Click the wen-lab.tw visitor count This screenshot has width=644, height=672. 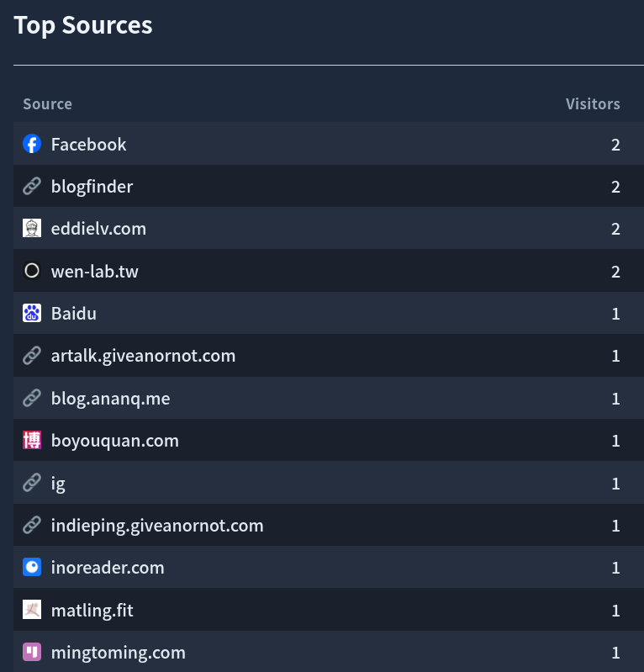[x=615, y=272]
